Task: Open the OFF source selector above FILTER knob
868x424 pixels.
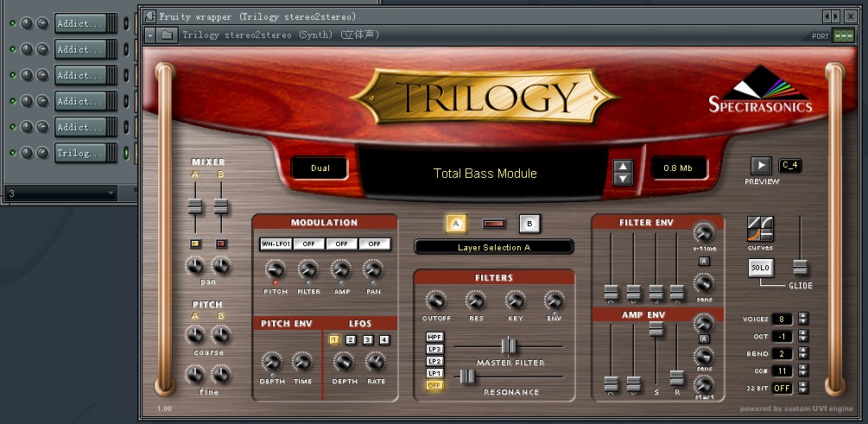Action: coord(308,244)
